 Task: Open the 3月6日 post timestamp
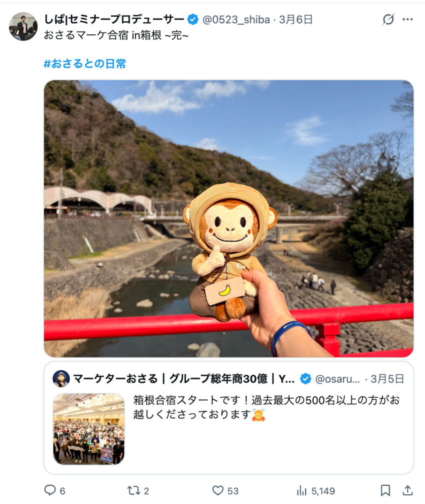point(296,19)
